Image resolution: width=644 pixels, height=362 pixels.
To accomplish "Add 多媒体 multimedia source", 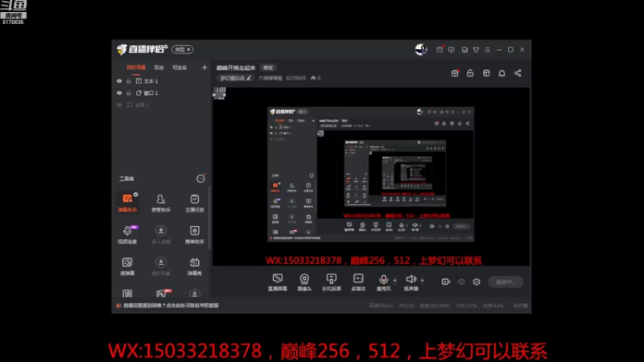I will [x=358, y=282].
